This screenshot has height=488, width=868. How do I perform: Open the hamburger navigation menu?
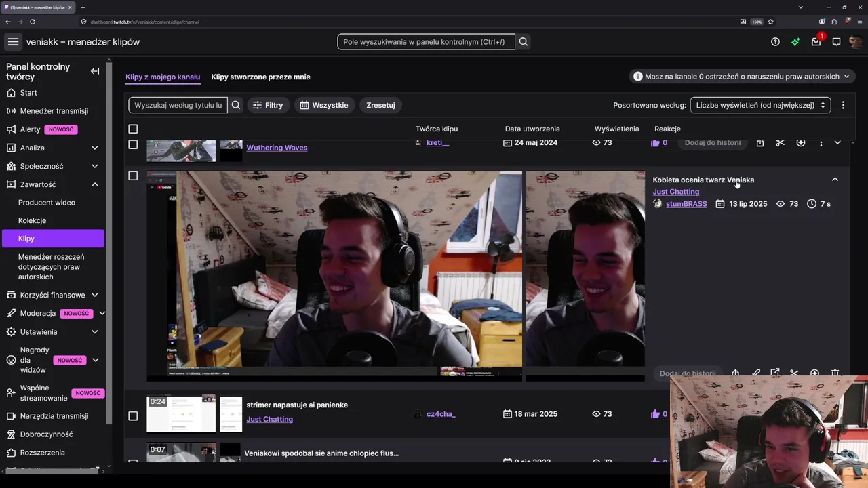tap(13, 42)
